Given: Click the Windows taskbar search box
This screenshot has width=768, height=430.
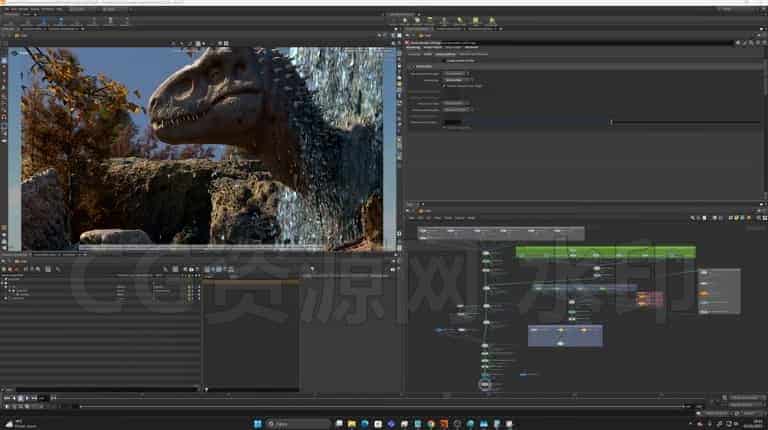Looking at the screenshot, I should 298,424.
